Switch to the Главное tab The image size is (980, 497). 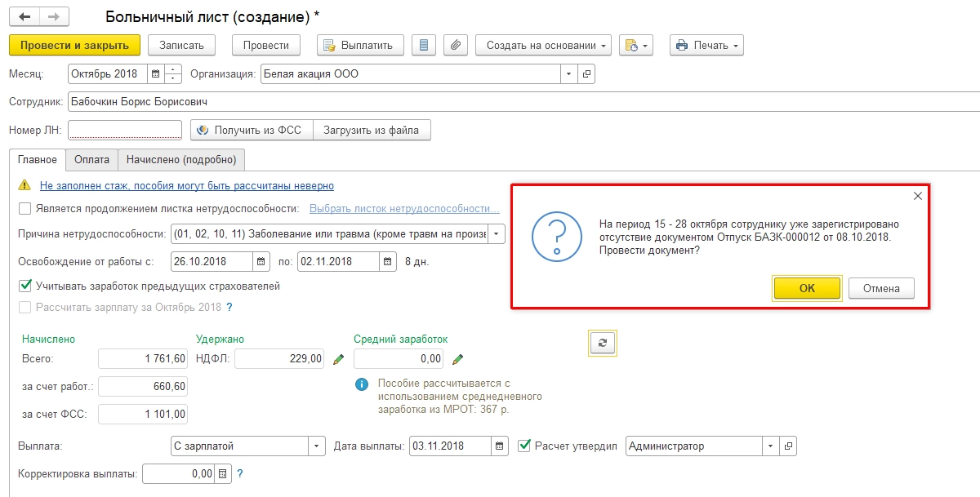click(x=38, y=160)
